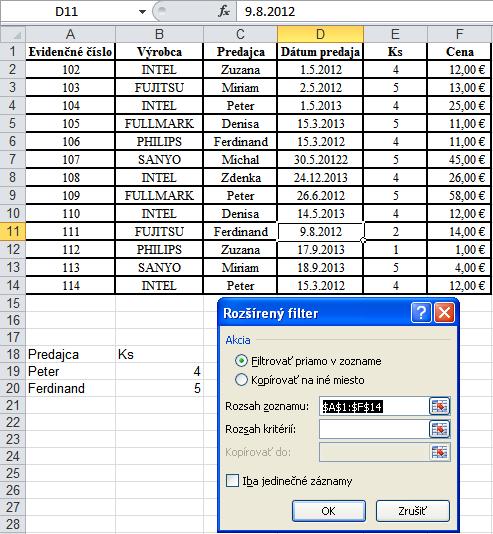
Task: Select the FULLMARK cell in row 5
Action: click(x=159, y=124)
